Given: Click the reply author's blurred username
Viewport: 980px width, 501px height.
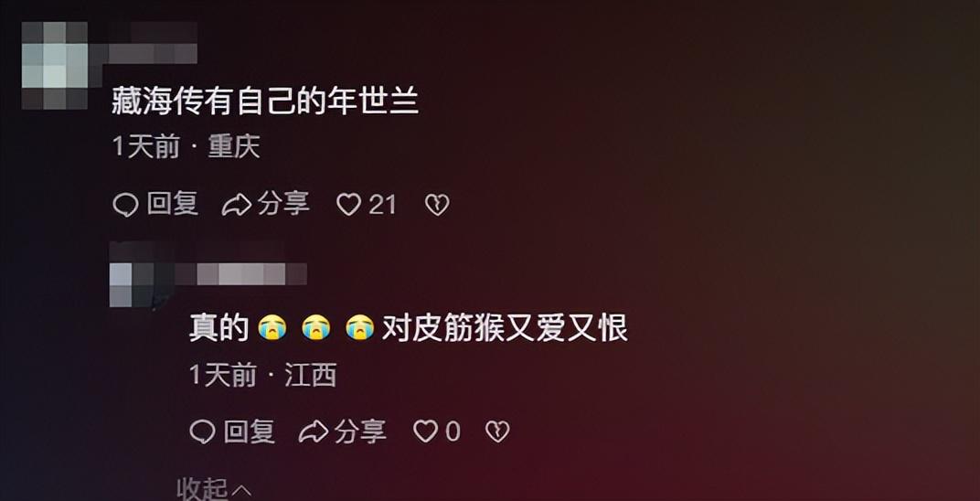Looking at the screenshot, I should (230, 273).
